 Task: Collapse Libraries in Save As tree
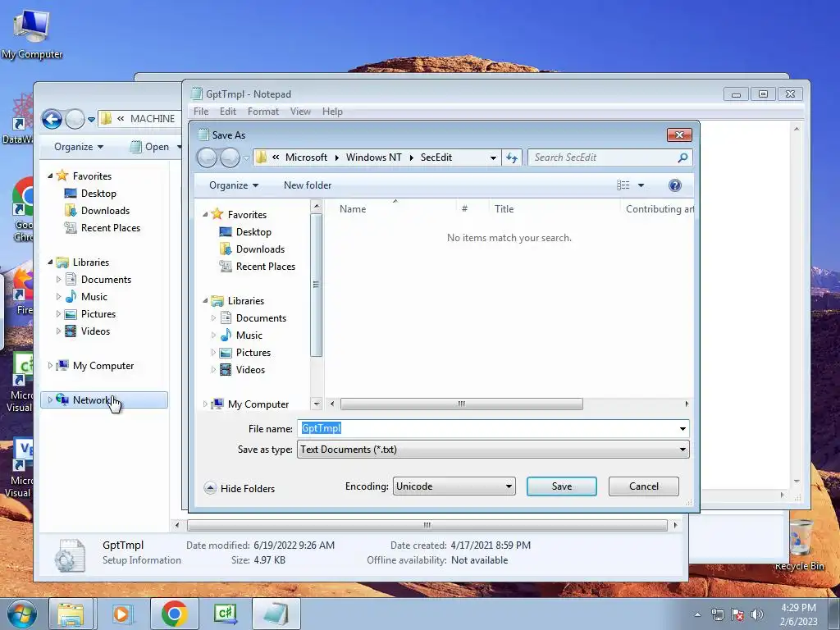click(205, 300)
